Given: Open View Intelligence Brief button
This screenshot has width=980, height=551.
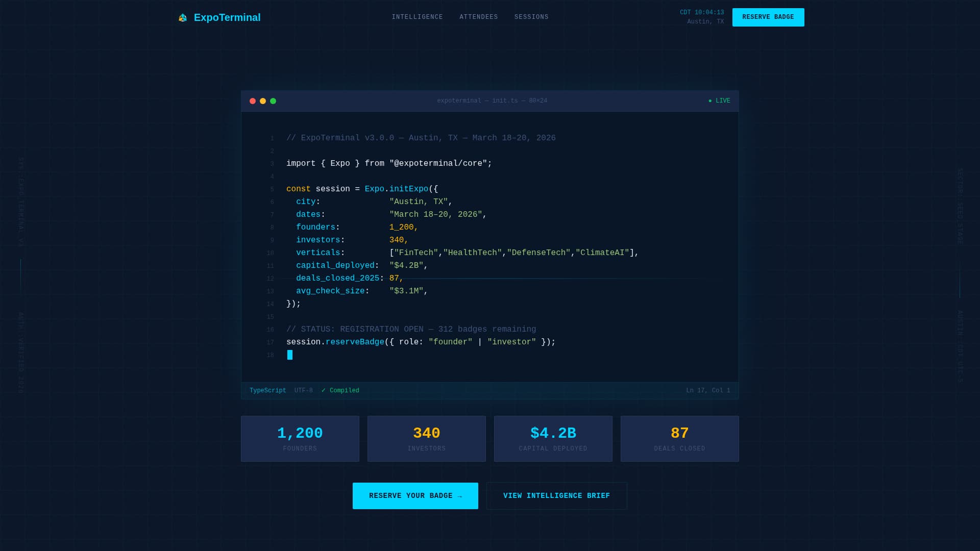Looking at the screenshot, I should point(557,496).
